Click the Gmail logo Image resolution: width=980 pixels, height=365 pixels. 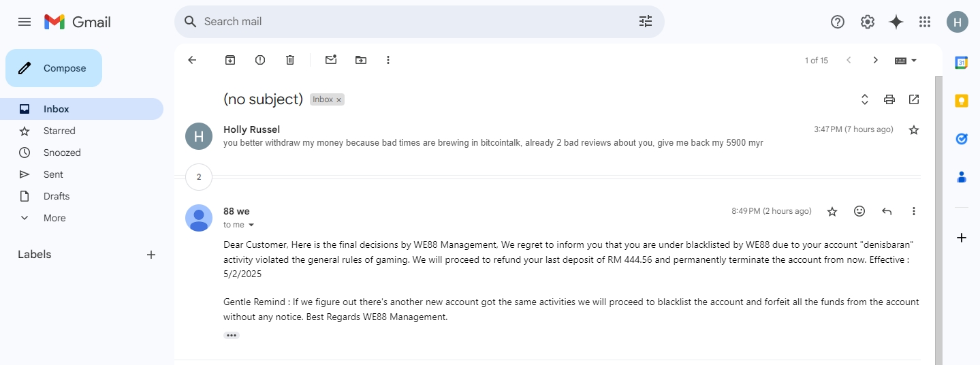click(78, 22)
